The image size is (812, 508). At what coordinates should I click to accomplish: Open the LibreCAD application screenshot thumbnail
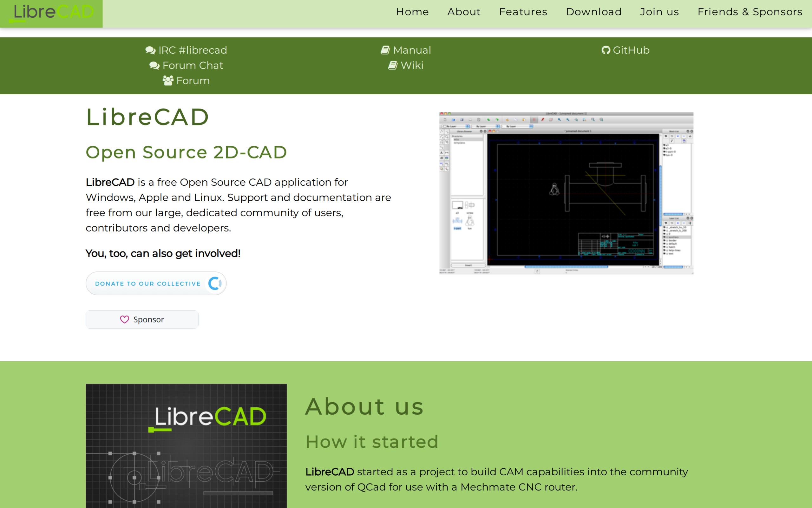tap(566, 193)
